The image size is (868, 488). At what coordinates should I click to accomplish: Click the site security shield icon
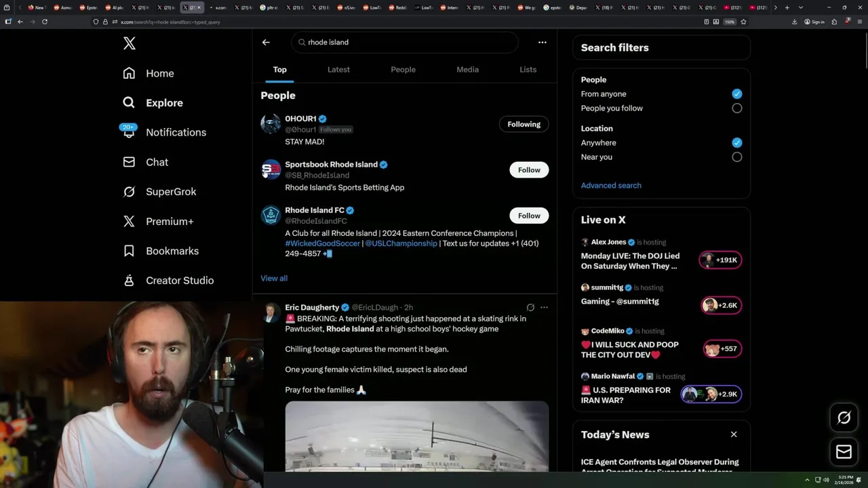[x=96, y=22]
